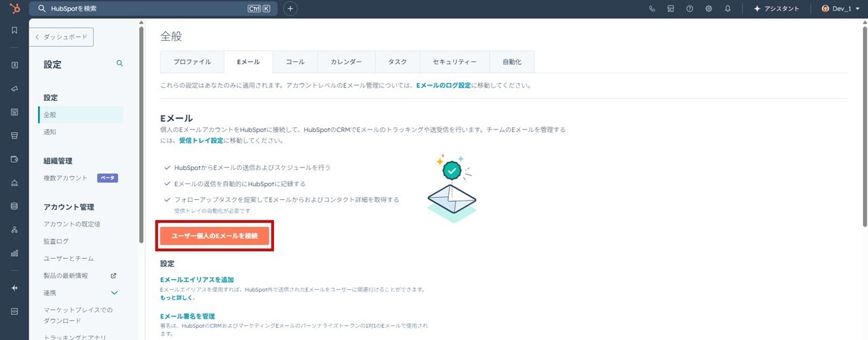Open the Content icon in the left rail

pos(14,112)
